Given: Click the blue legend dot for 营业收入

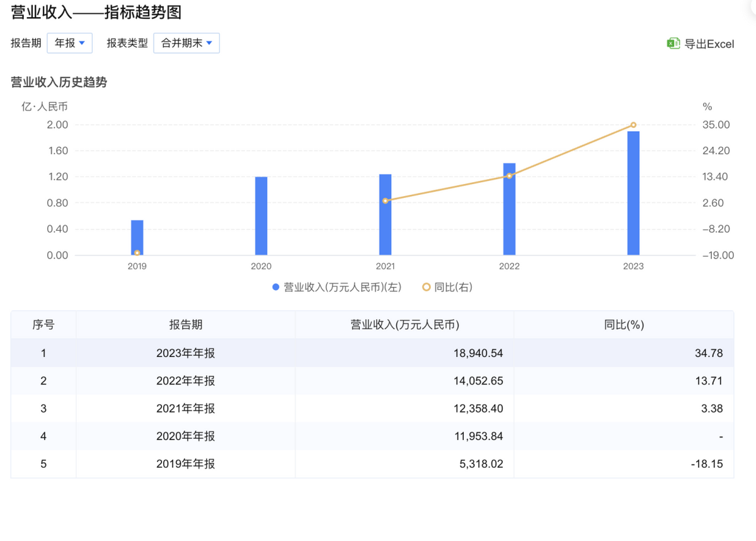Looking at the screenshot, I should pyautogui.click(x=276, y=287).
